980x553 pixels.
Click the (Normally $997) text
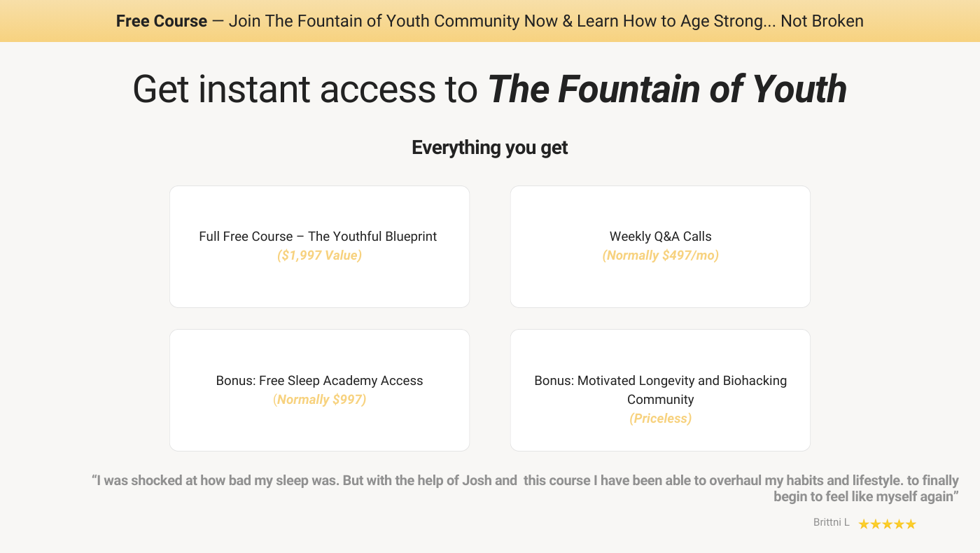pos(319,400)
